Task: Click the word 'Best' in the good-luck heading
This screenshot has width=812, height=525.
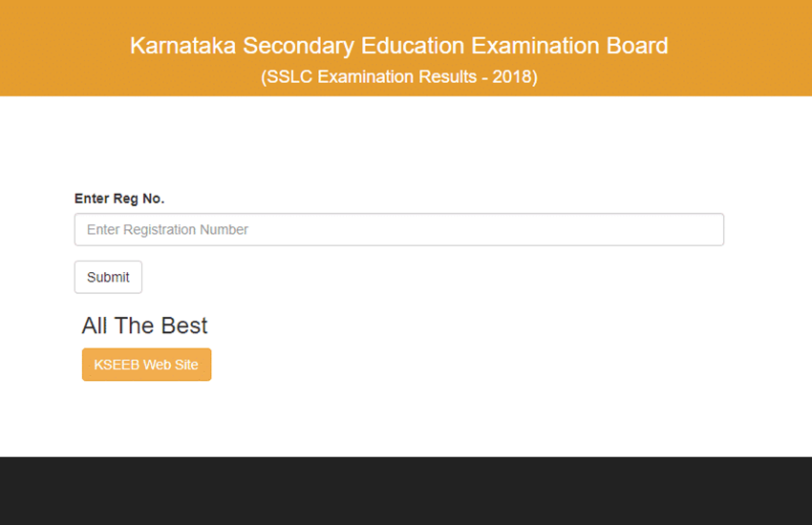Action: [185, 325]
